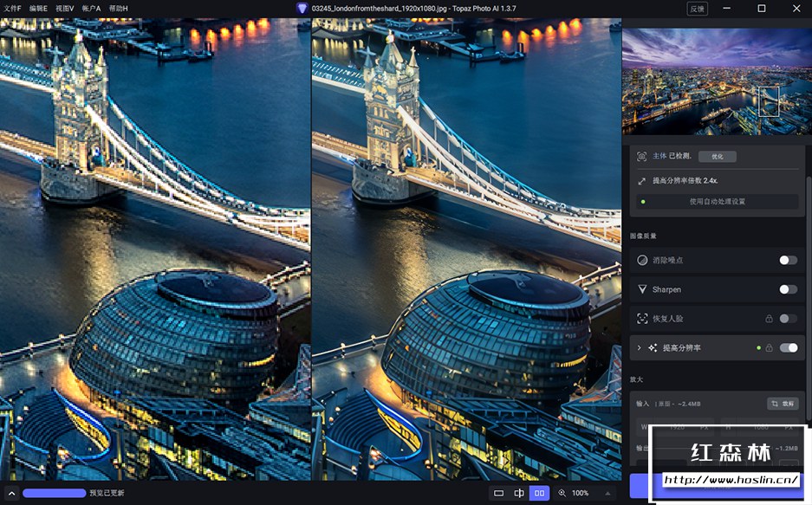Click the upscale factor arrows icon

[641, 181]
